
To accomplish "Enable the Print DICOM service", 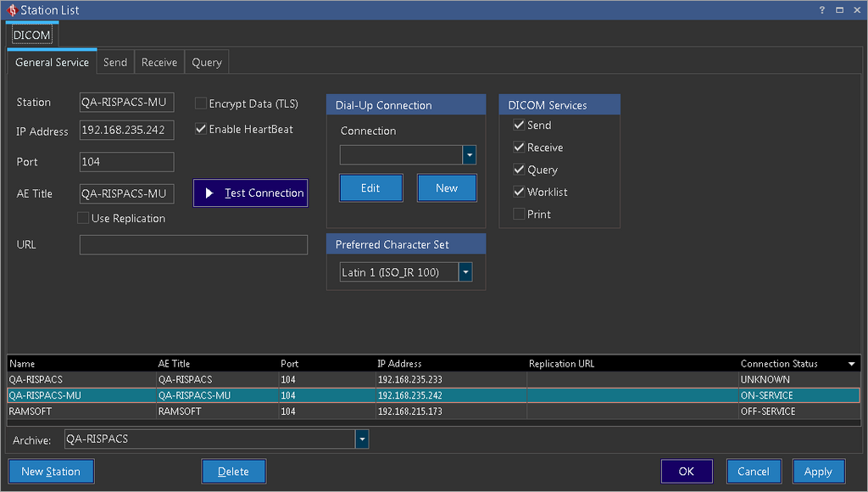I will click(519, 215).
